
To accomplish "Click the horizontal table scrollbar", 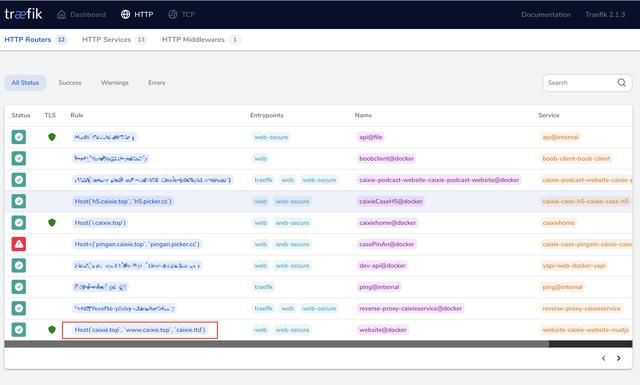I will (x=277, y=344).
